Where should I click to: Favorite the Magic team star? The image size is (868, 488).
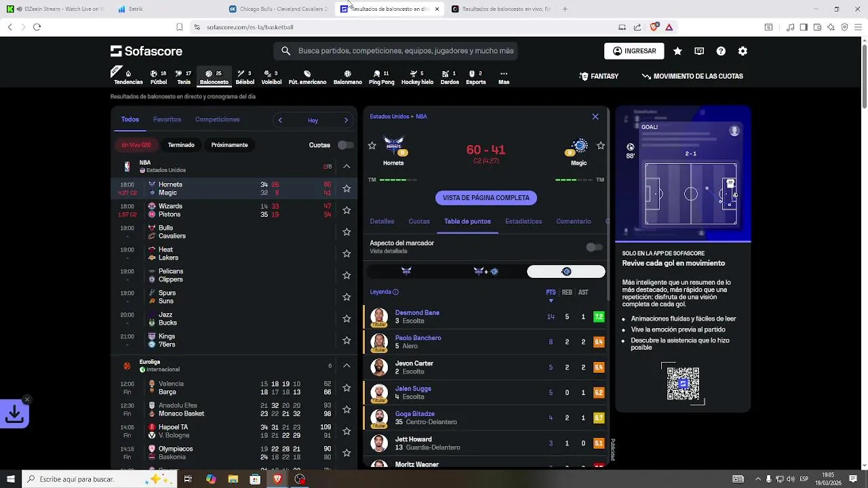tap(600, 146)
